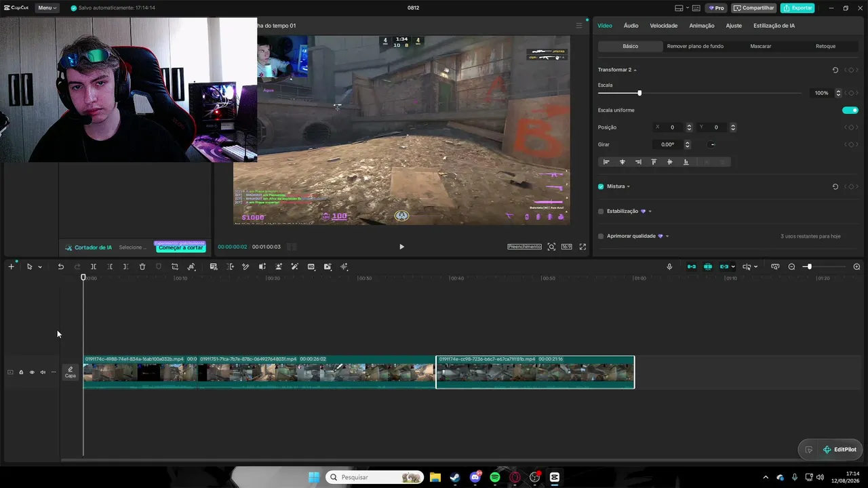Open the Menu dropdown
Image resolution: width=868 pixels, height=488 pixels.
click(47, 8)
